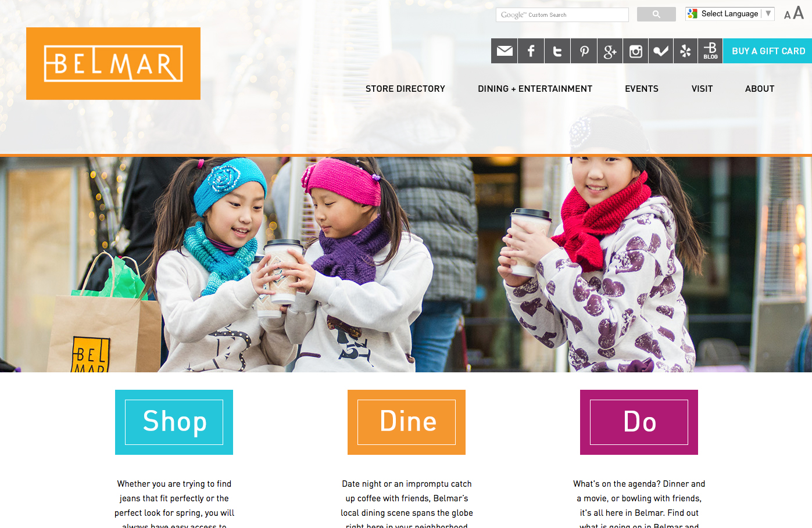
Task: Open the Instagram camera icon
Action: click(636, 51)
